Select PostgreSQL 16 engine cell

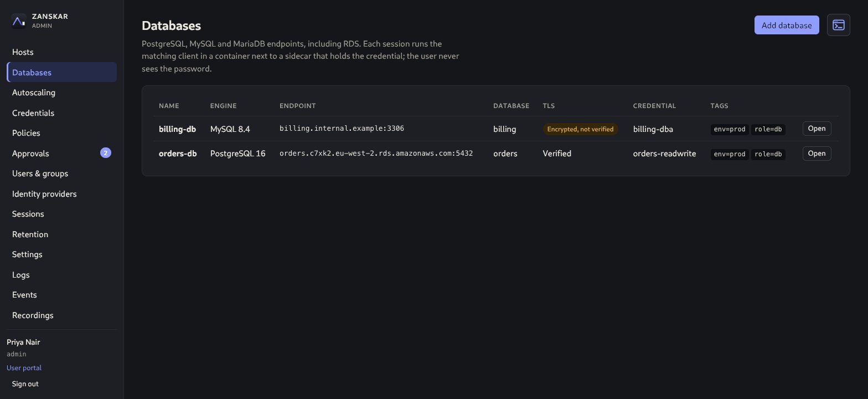238,154
